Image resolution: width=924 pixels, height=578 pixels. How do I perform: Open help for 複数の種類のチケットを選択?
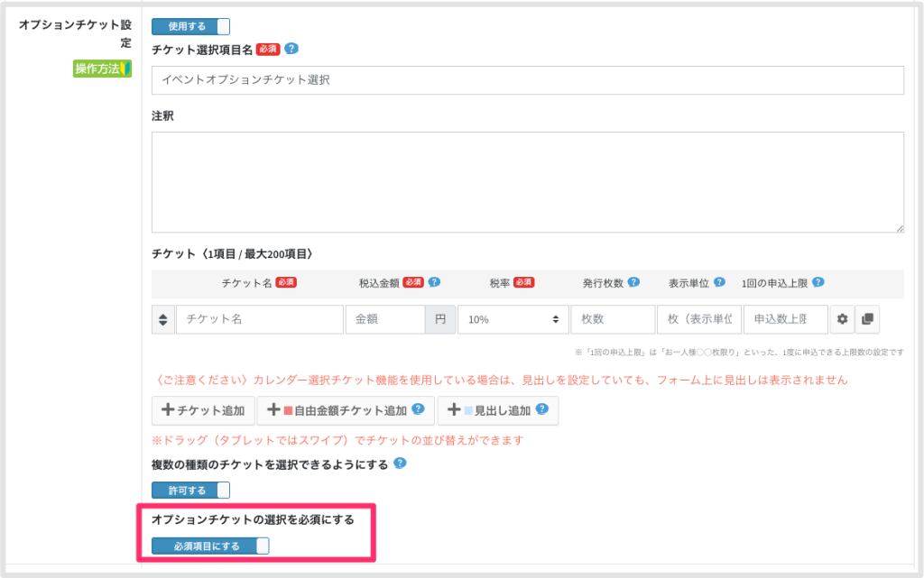click(x=400, y=463)
